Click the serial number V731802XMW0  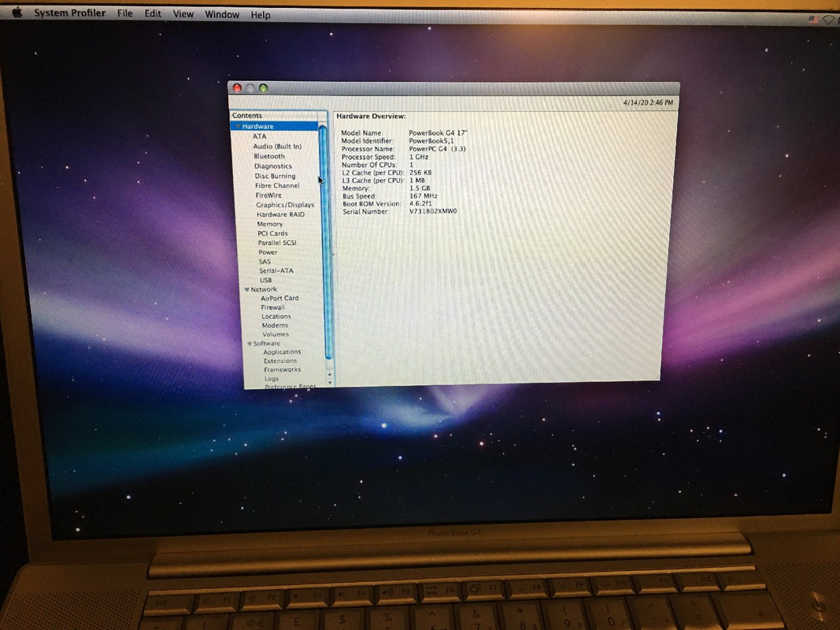[433, 212]
